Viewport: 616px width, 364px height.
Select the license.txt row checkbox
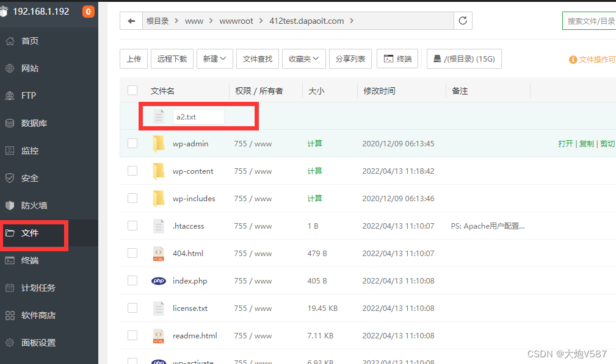[132, 309]
